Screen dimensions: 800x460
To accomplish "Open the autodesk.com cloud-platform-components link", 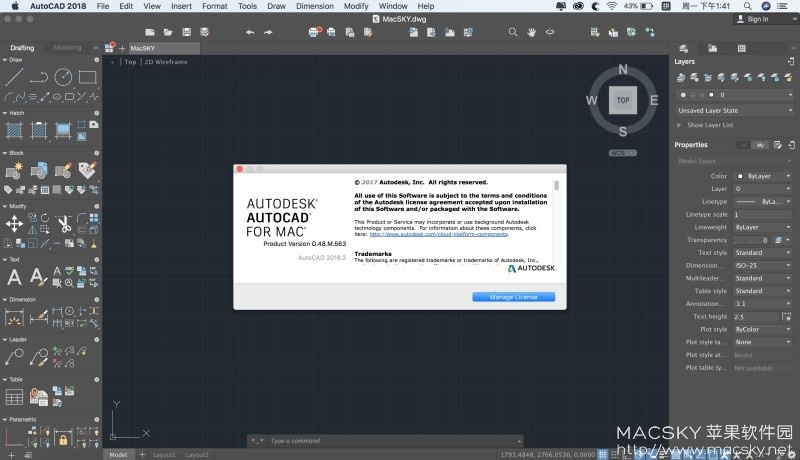I will tap(439, 234).
